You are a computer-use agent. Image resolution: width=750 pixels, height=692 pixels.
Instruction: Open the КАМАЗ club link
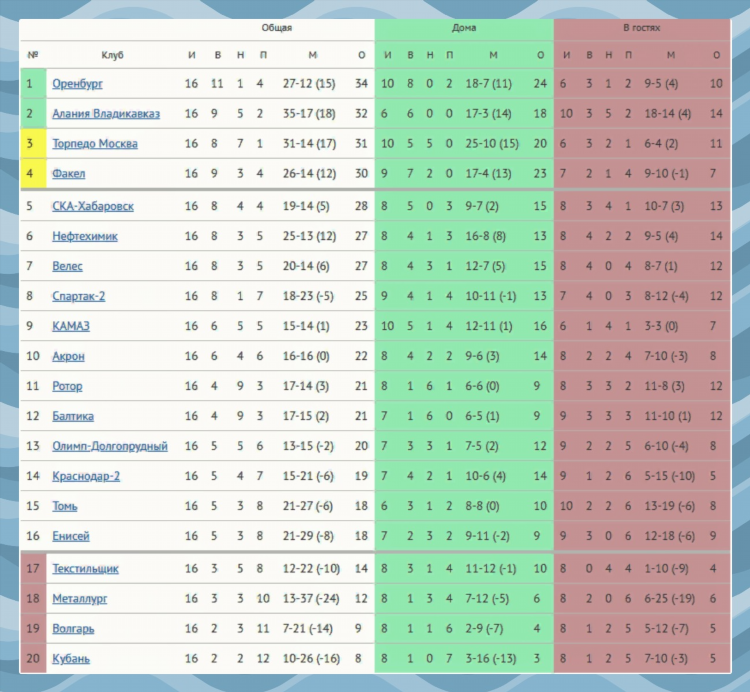71,326
